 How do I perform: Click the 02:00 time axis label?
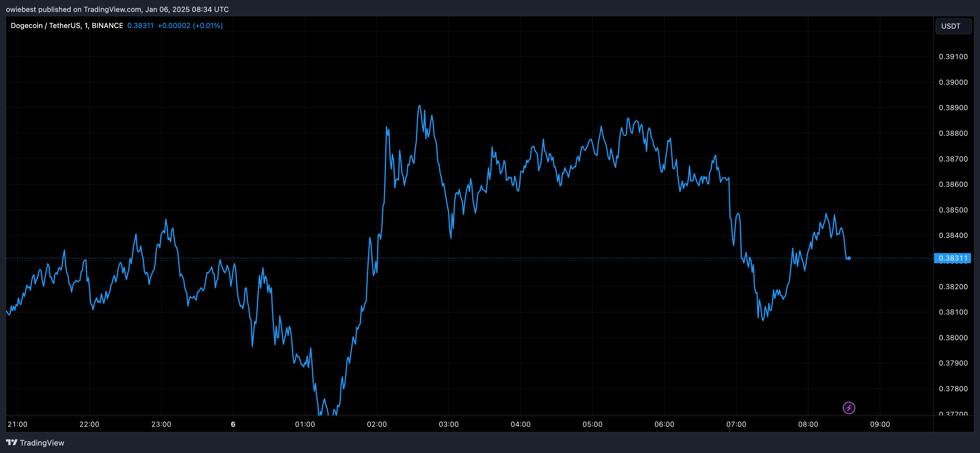tap(377, 424)
